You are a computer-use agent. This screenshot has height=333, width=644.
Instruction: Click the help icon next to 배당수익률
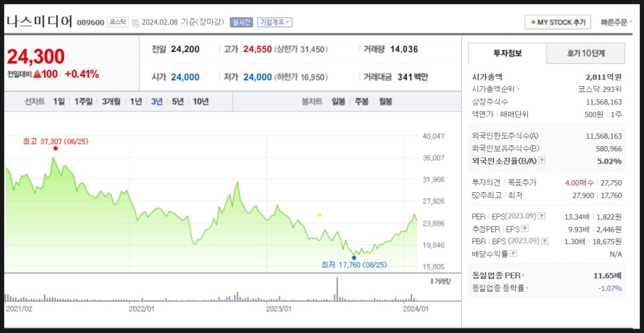[x=513, y=254]
